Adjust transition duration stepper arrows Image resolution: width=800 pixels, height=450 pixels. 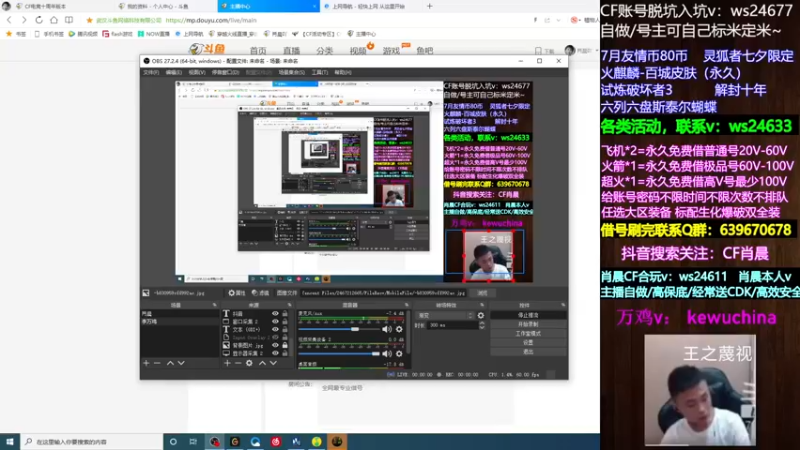pos(482,325)
